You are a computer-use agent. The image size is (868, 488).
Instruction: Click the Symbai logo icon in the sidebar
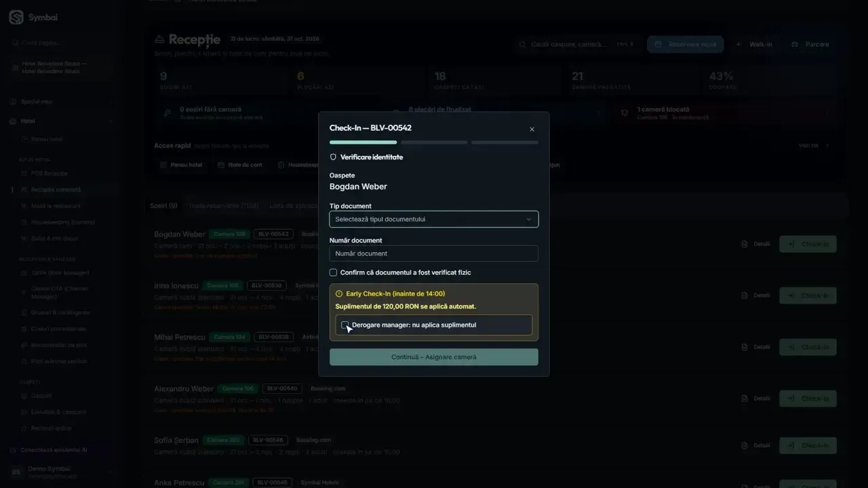(x=16, y=18)
